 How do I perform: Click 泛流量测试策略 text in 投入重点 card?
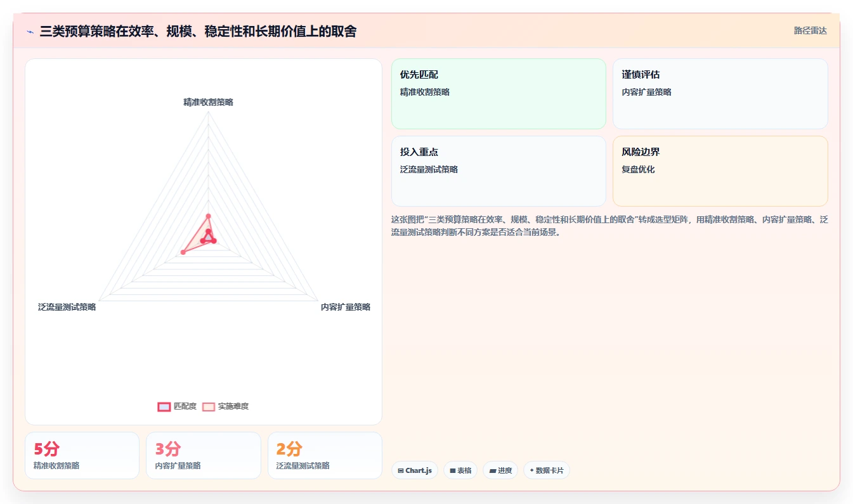pos(429,170)
